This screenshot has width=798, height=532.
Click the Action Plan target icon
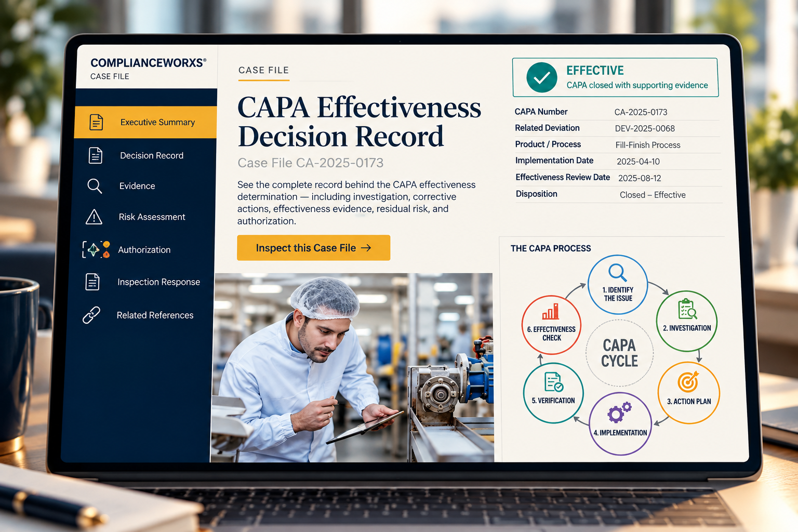tap(688, 382)
